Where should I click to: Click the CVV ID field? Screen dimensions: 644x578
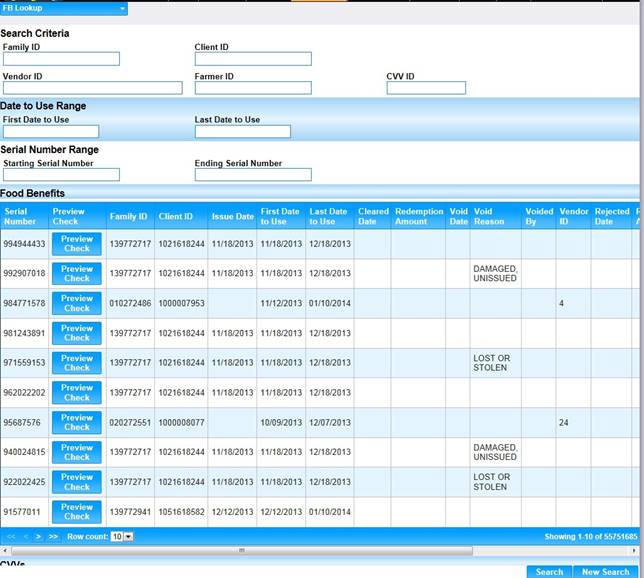click(426, 88)
